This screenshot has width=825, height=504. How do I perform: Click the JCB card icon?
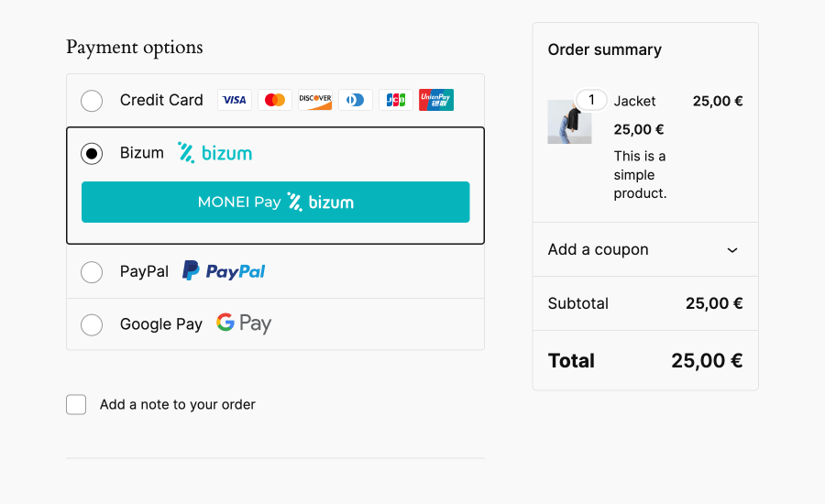point(396,100)
